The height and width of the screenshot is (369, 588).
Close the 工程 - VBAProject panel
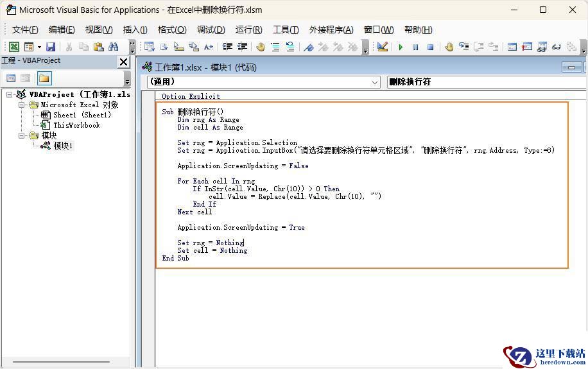pos(123,62)
